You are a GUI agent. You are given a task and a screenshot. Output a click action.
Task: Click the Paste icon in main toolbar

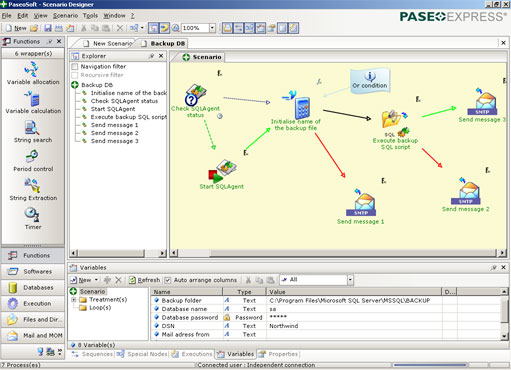pyautogui.click(x=106, y=28)
